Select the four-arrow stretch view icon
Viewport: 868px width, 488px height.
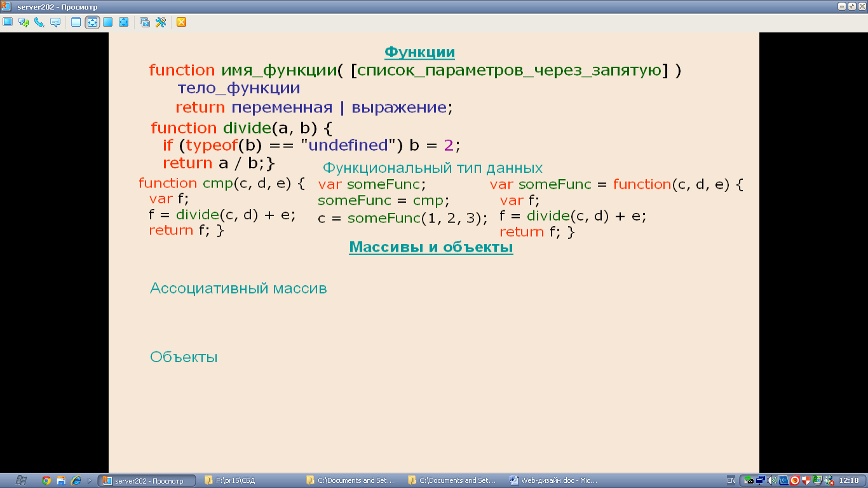(x=123, y=22)
